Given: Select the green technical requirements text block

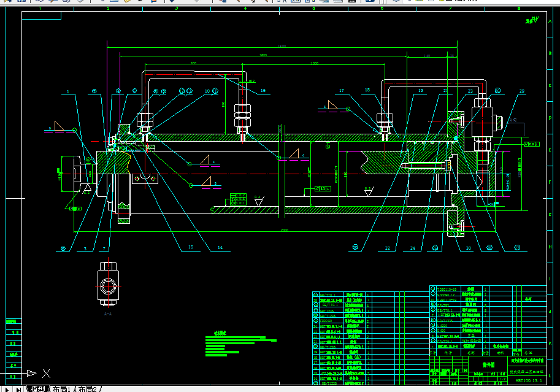Looking at the screenshot, I should pyautogui.click(x=240, y=344).
